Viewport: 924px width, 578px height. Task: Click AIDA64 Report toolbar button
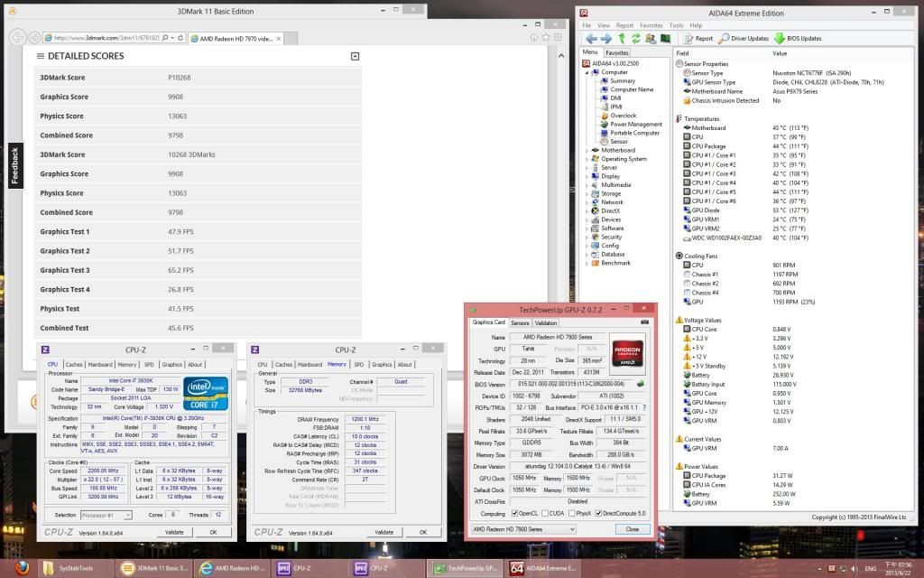pos(698,39)
